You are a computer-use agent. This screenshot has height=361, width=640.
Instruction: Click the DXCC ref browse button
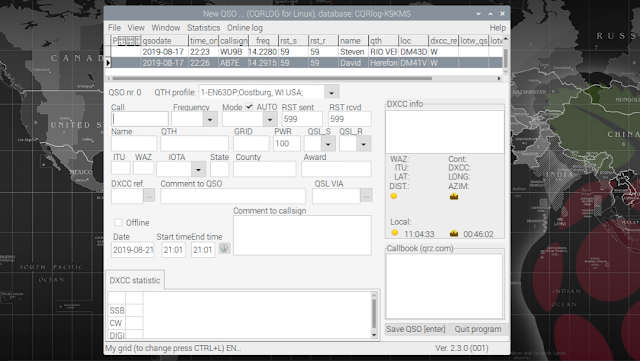pos(149,196)
